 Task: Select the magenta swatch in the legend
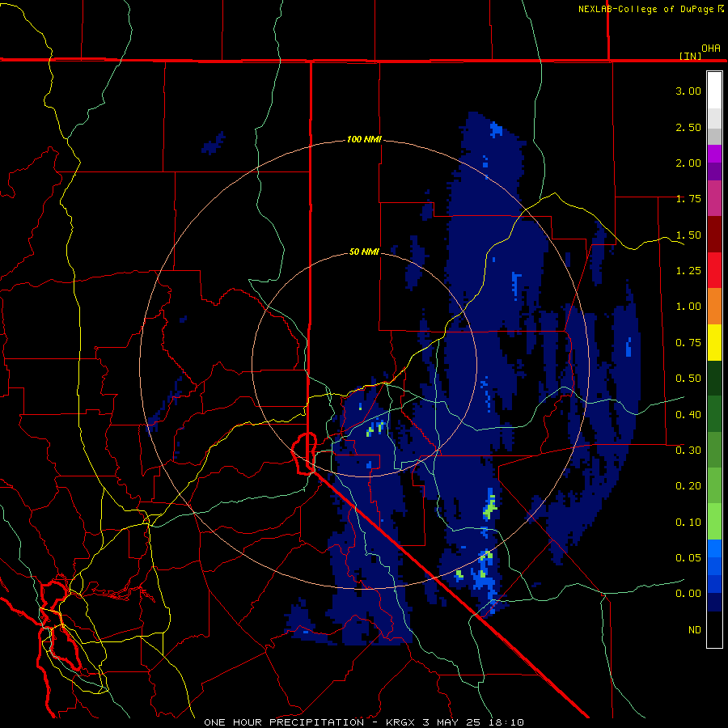(714, 154)
